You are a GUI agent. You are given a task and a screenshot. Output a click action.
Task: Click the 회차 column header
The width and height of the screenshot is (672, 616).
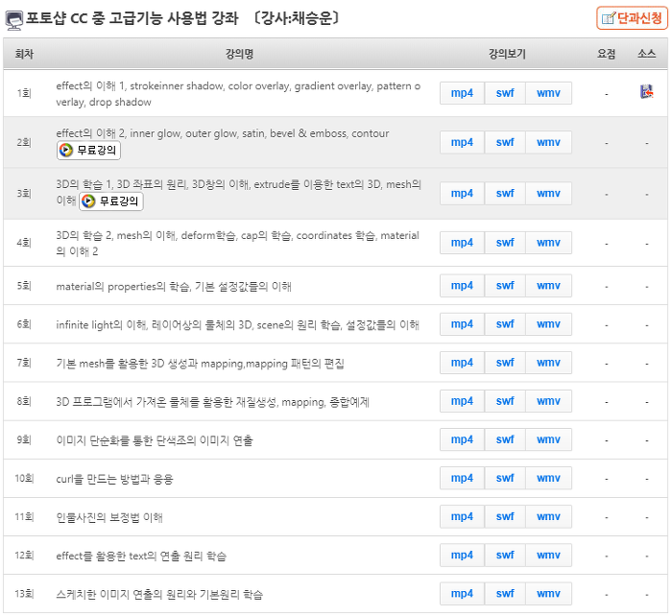tap(24, 54)
